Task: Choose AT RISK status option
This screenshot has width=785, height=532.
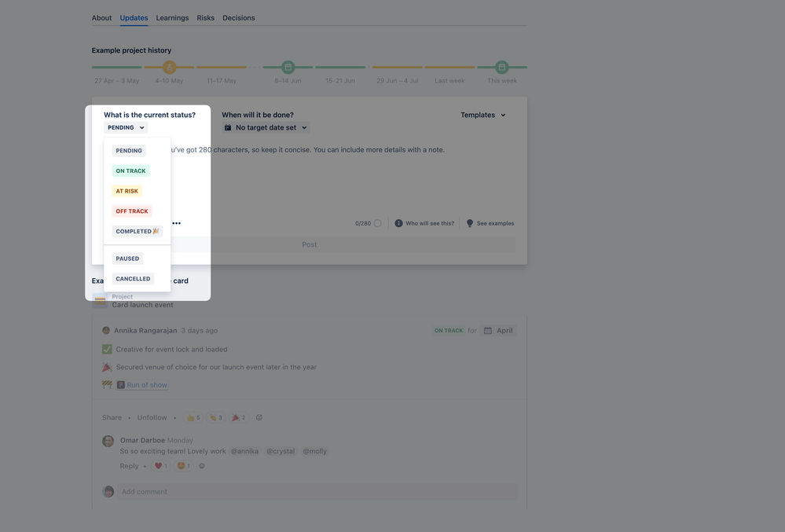Action: pos(127,191)
